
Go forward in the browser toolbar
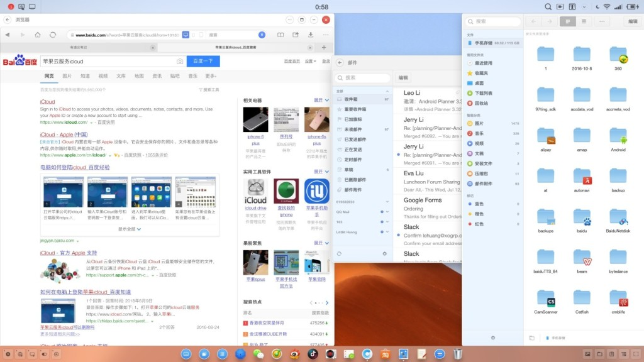coord(22,35)
